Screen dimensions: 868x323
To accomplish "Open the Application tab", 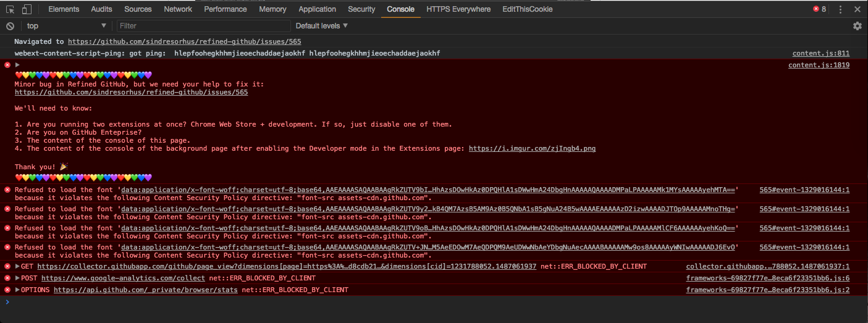I will [x=317, y=9].
